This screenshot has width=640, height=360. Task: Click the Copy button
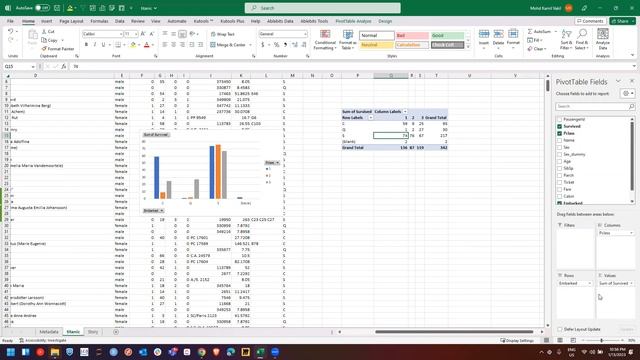[x=50, y=40]
